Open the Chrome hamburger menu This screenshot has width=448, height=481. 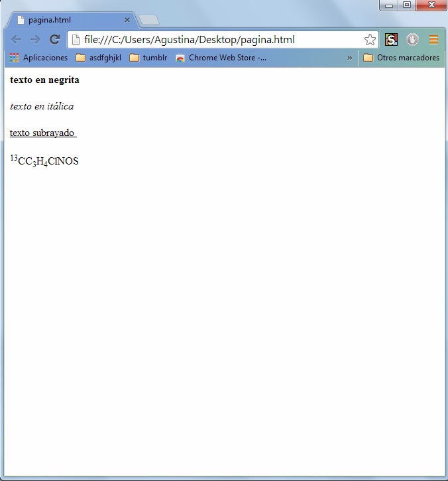click(x=433, y=40)
